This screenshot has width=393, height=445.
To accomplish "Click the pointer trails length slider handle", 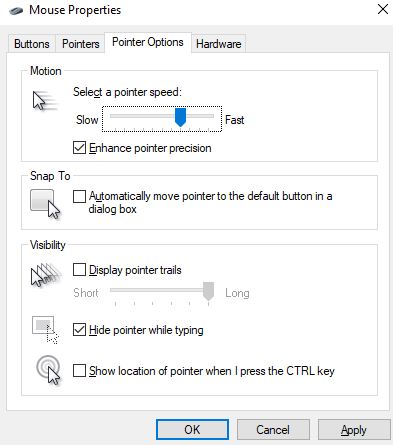I will pyautogui.click(x=208, y=291).
